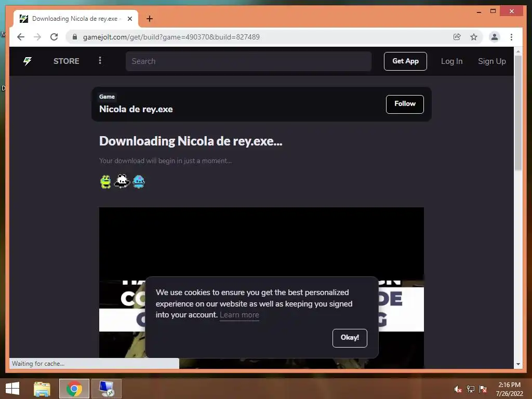Image resolution: width=532 pixels, height=399 pixels.
Task: Open the Nicola de rey.exe game title link
Action: (136, 109)
